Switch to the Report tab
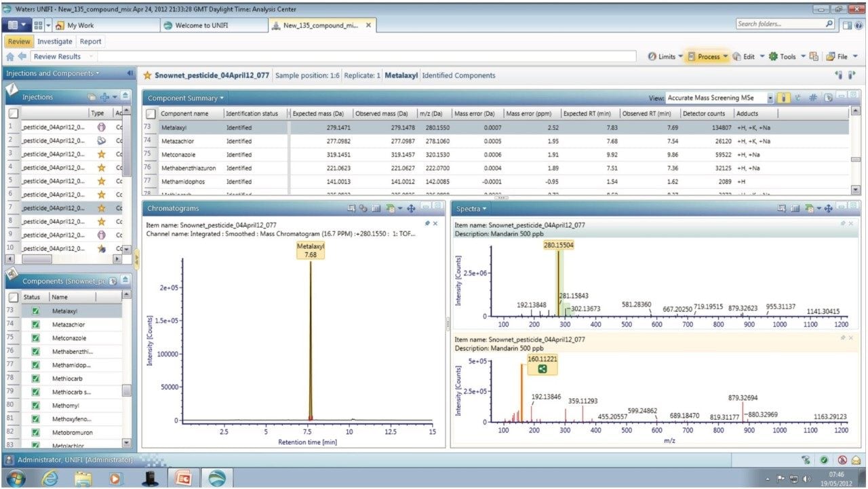 click(91, 41)
